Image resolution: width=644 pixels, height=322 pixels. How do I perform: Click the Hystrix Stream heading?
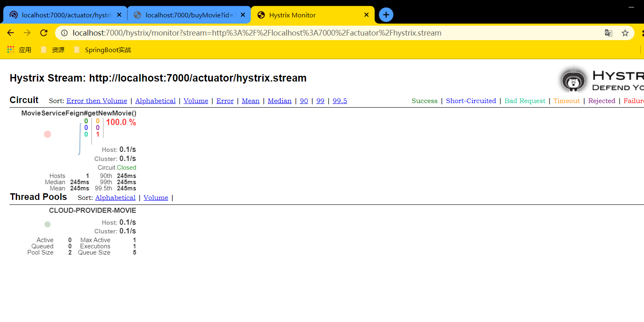[x=158, y=78]
